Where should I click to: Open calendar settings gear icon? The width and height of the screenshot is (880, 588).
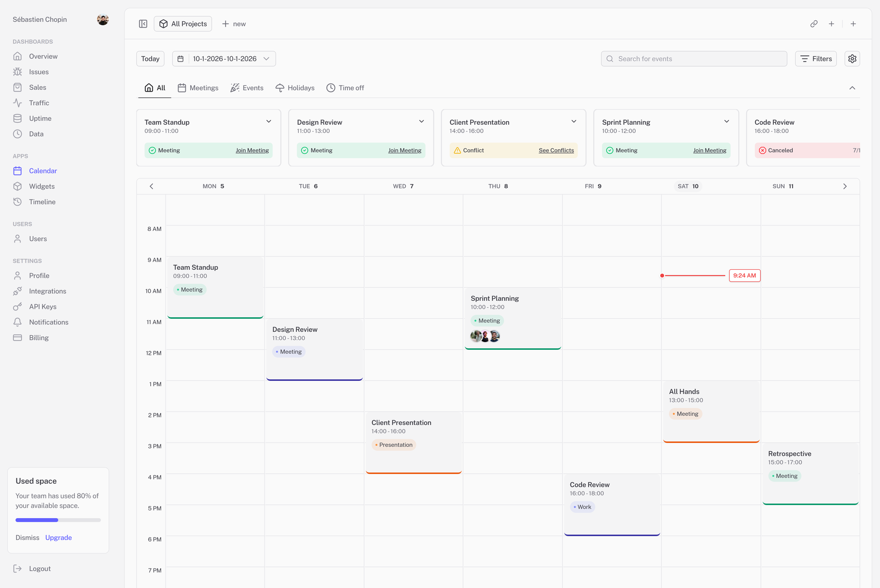[x=852, y=59]
